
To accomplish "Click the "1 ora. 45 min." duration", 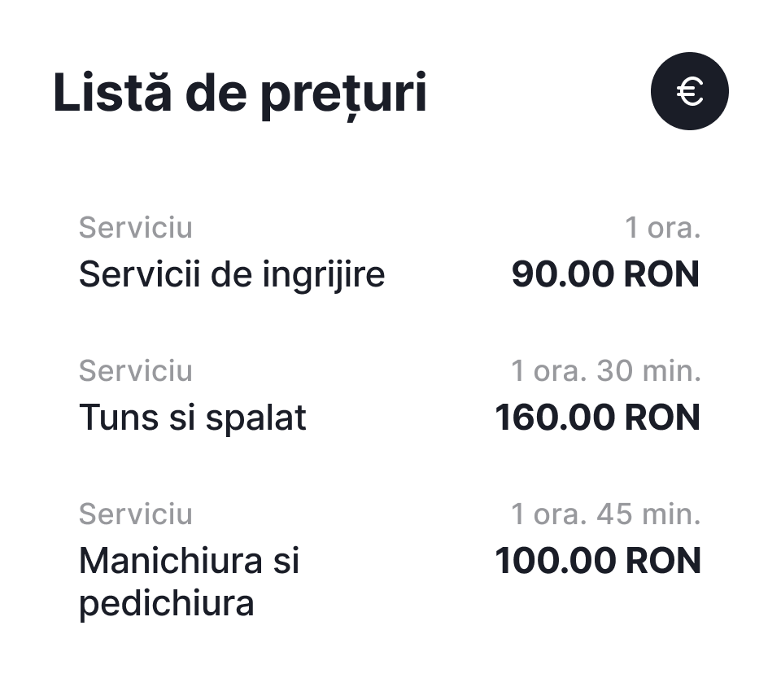I will click(605, 514).
